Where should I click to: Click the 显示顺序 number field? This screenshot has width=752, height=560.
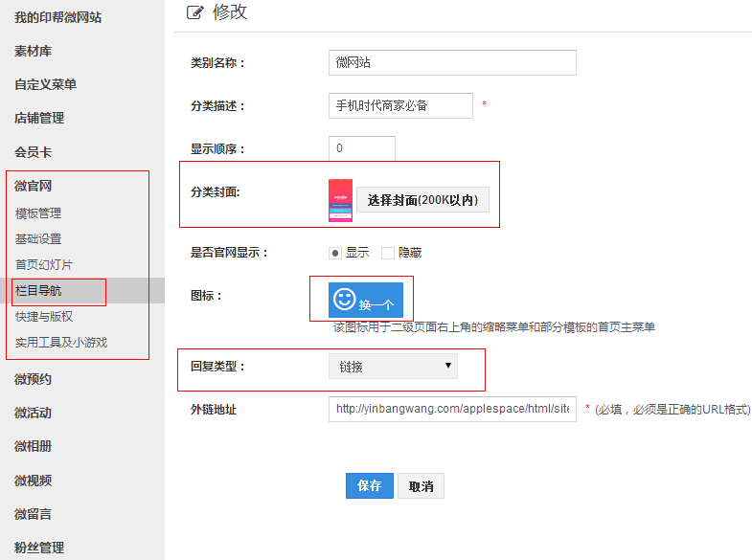click(x=361, y=148)
